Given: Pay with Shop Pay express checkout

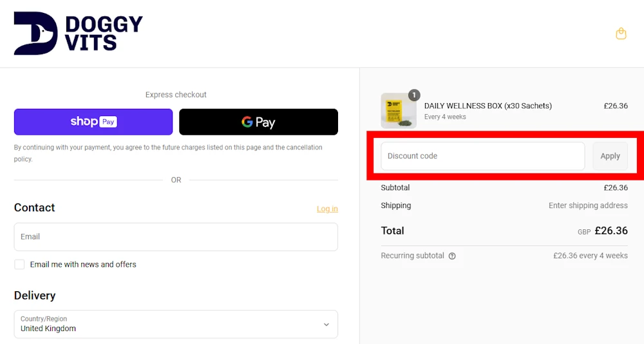Looking at the screenshot, I should [x=93, y=122].
